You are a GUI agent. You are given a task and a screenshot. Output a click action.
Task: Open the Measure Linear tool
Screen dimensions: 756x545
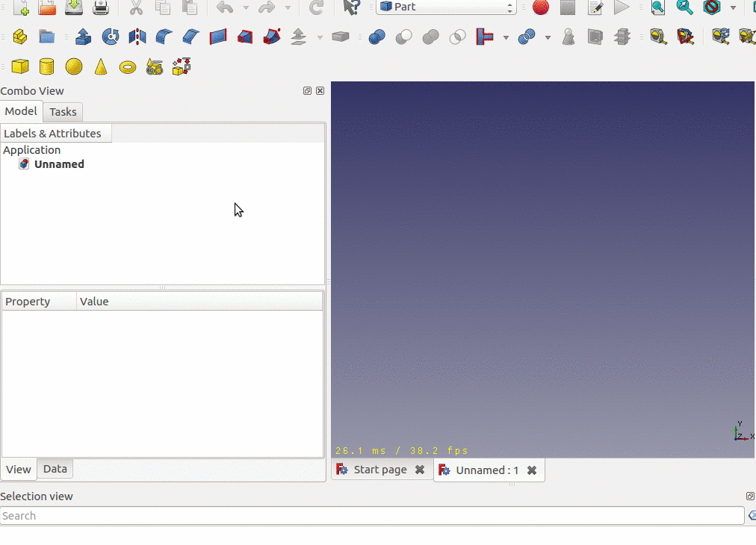658,37
